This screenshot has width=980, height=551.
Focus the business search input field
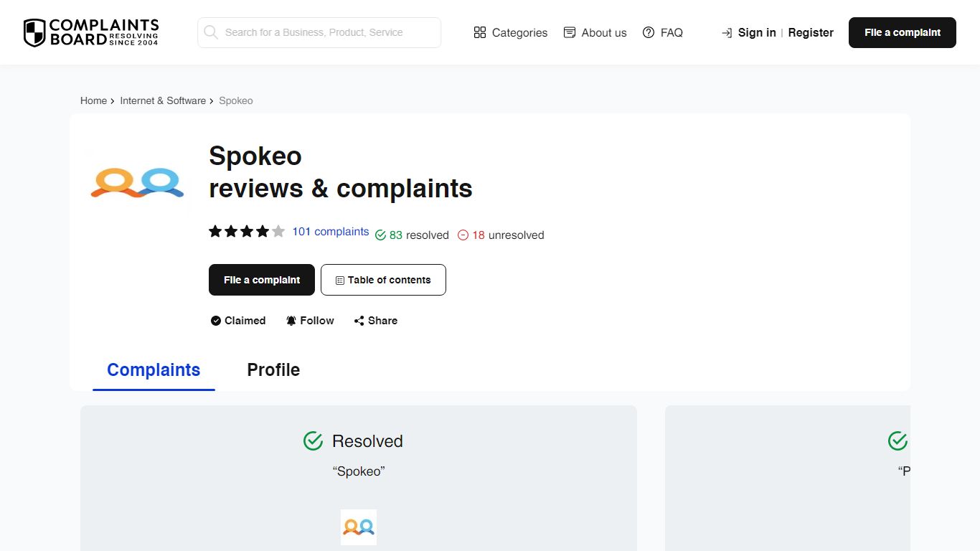click(x=319, y=32)
